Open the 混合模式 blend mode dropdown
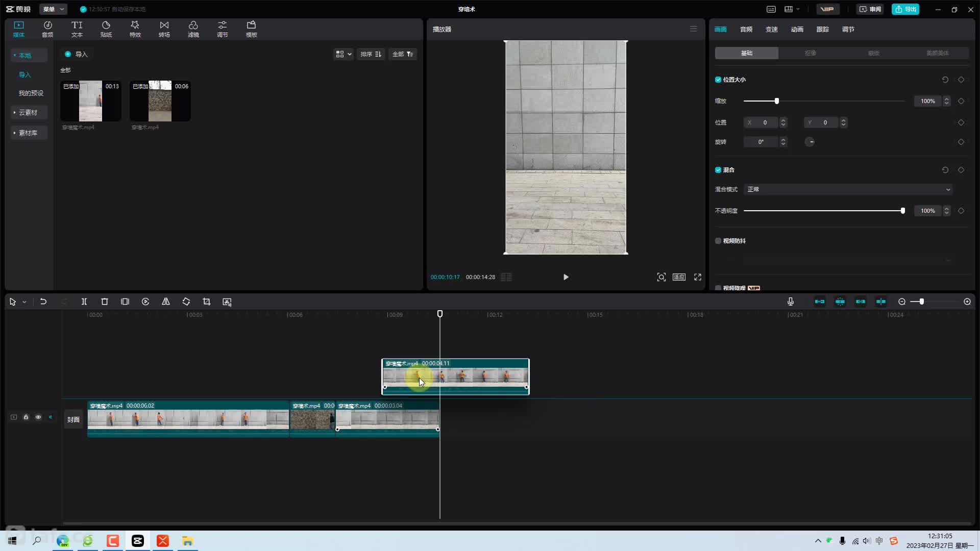Image resolution: width=980 pixels, height=551 pixels. (848, 189)
